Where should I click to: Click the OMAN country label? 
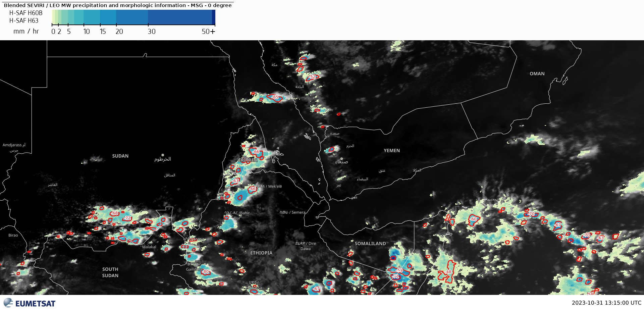click(x=537, y=74)
